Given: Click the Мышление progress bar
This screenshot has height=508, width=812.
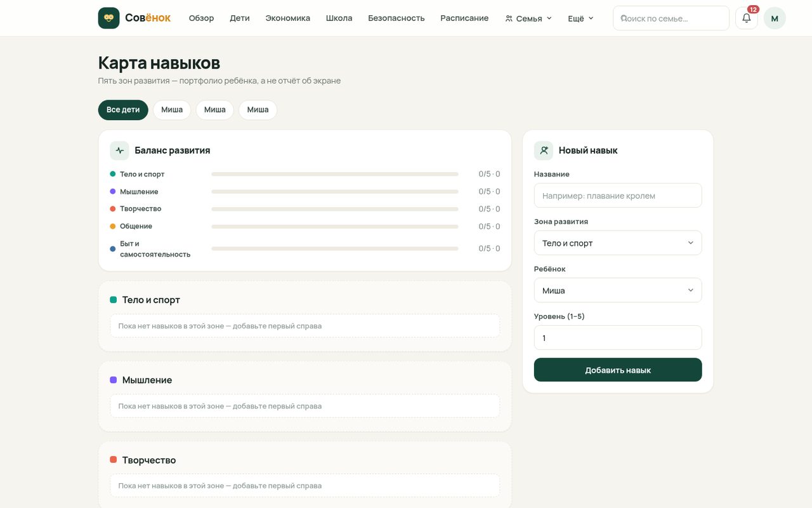Looking at the screenshot, I should (x=335, y=192).
